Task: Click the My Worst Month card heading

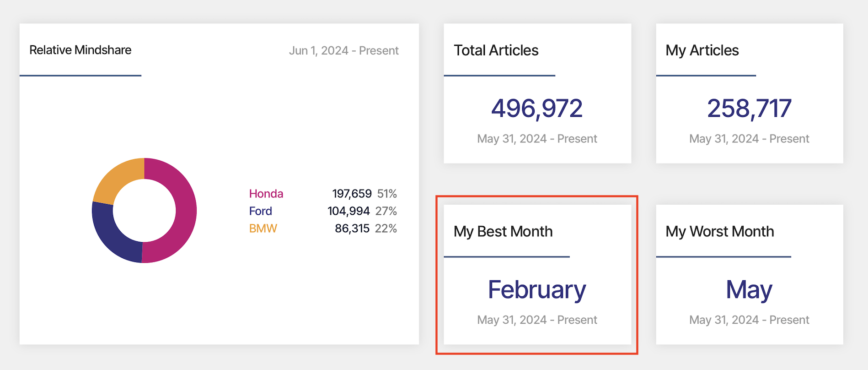Action: tap(719, 232)
